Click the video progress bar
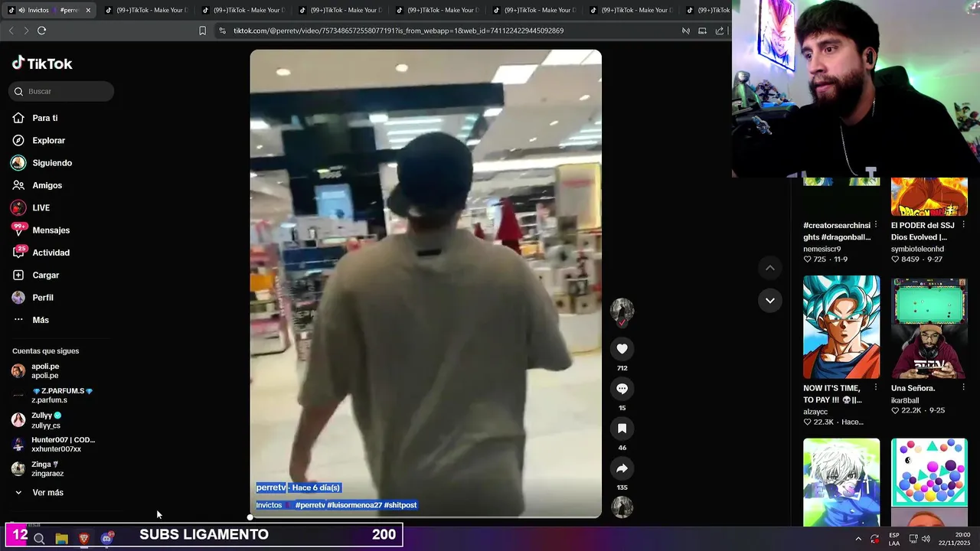The width and height of the screenshot is (980, 551). point(426,517)
